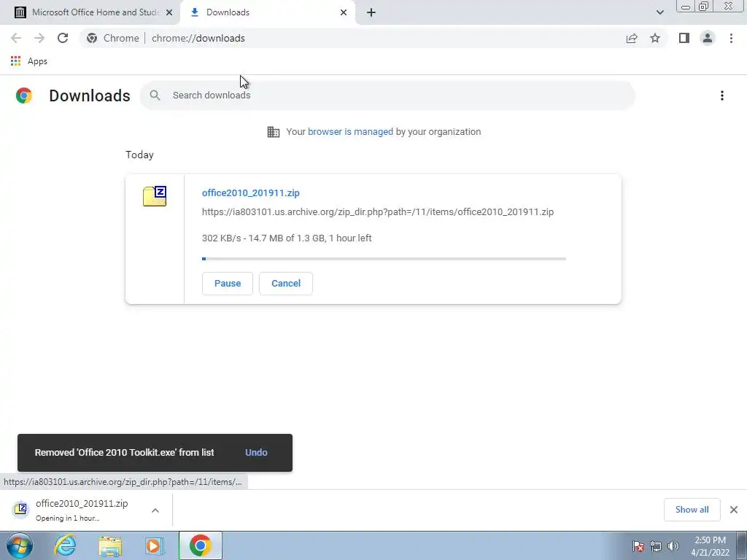Click the Chrome logo beside Downloads title
The width and height of the screenshot is (747, 560).
tap(24, 96)
